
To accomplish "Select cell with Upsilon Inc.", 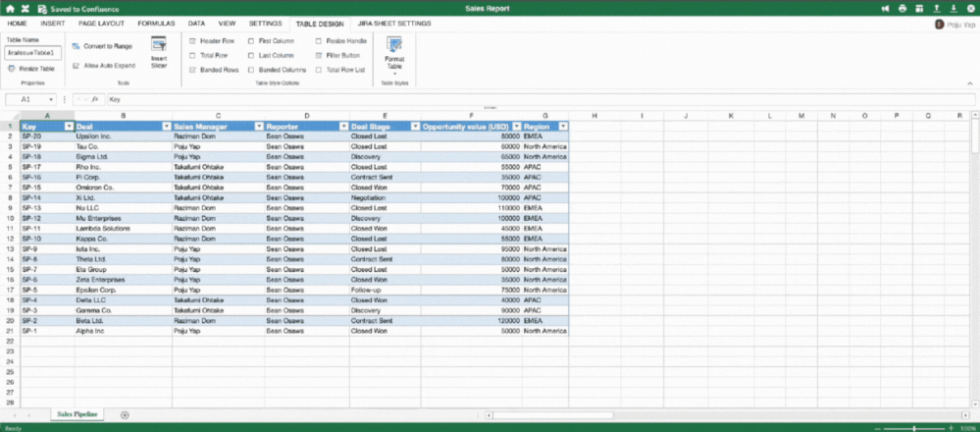I will pyautogui.click(x=124, y=136).
